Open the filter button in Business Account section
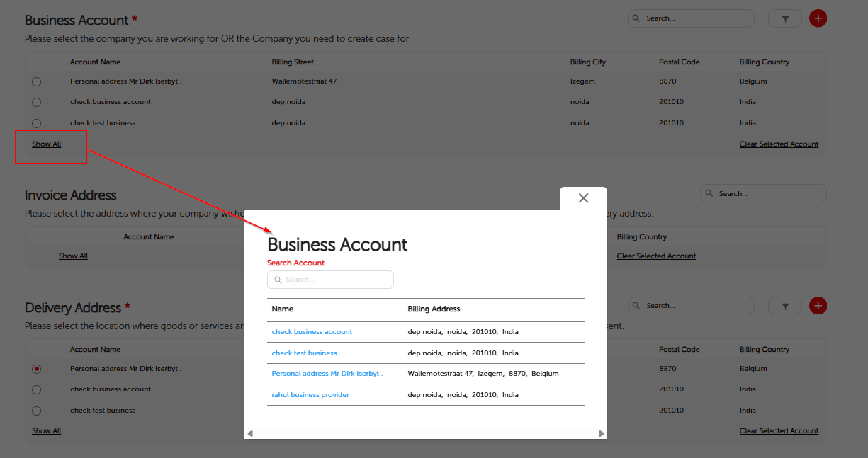The width and height of the screenshot is (868, 458). [785, 19]
